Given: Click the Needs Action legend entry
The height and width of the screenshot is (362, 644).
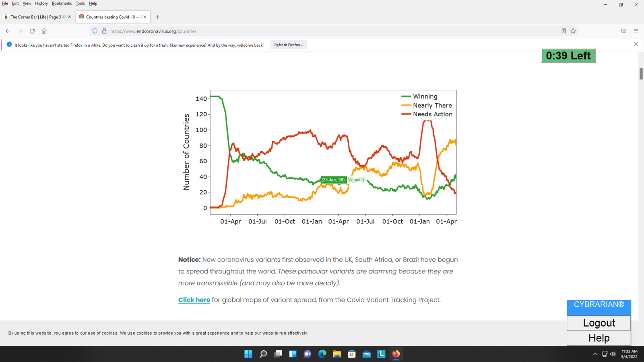Looking at the screenshot, I should point(427,114).
